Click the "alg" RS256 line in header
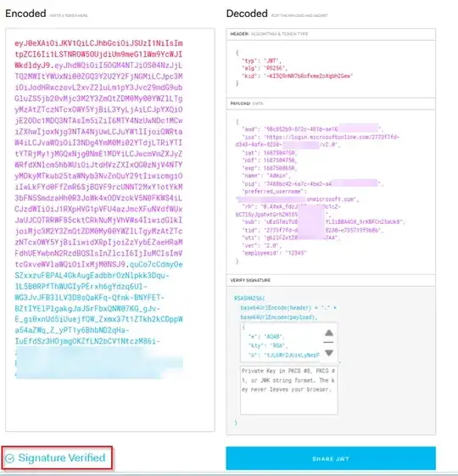The image size is (458, 476). point(265,68)
